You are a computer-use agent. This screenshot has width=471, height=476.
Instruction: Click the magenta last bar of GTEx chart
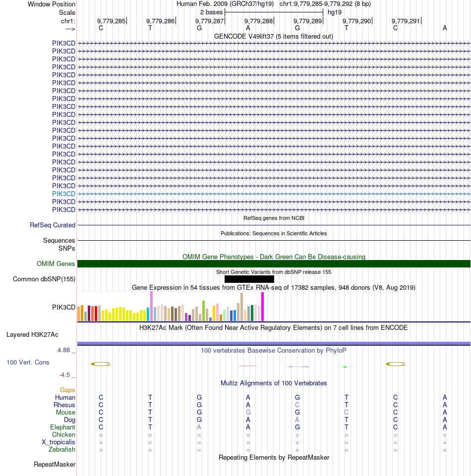pyautogui.click(x=263, y=307)
